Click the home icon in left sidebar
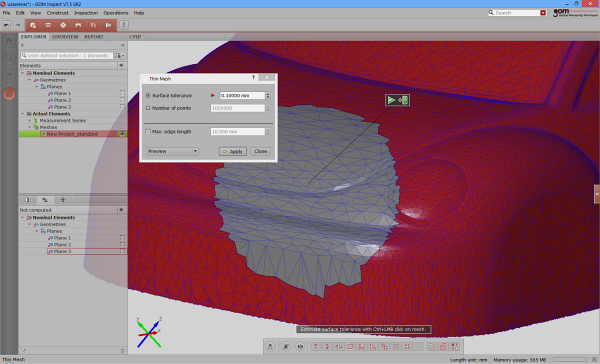Screen dimensions: 600x364 pyautogui.click(x=9, y=42)
